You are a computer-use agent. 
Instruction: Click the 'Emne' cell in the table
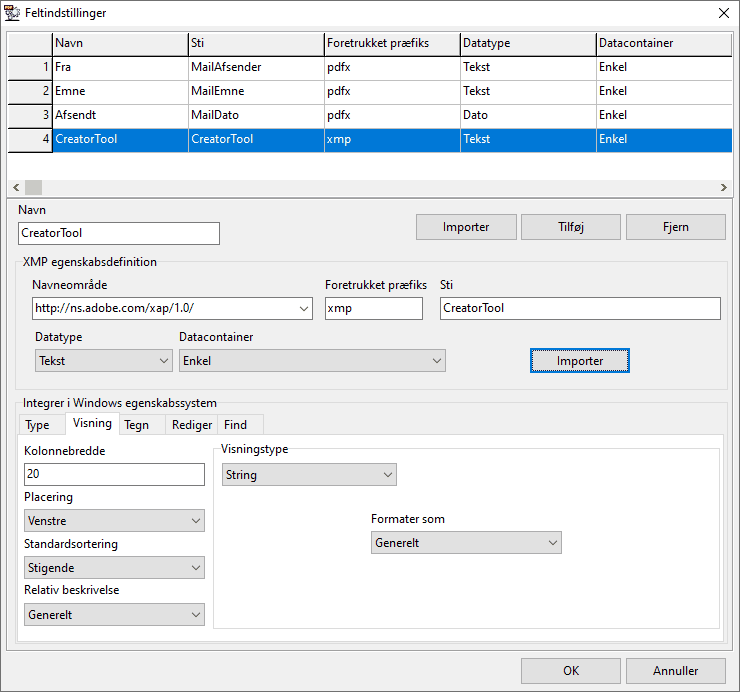120,92
